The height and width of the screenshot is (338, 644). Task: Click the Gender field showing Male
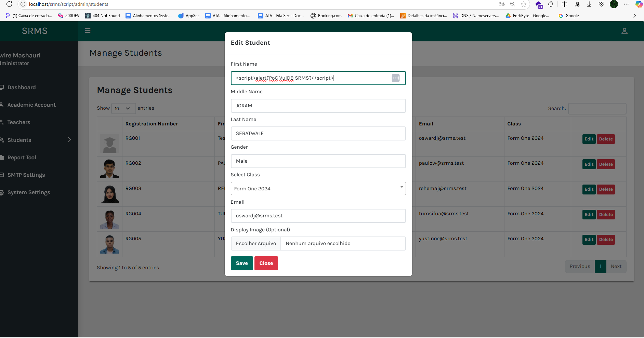pos(318,161)
